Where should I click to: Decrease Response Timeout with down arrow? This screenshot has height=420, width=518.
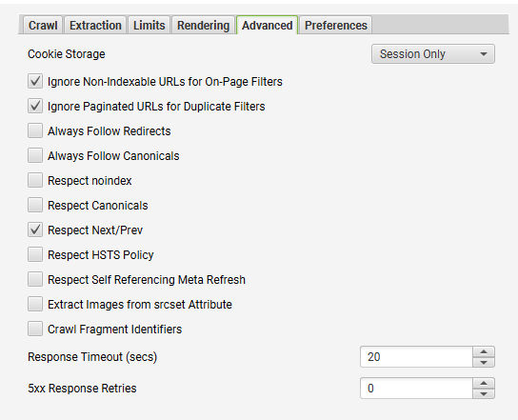[x=484, y=362]
